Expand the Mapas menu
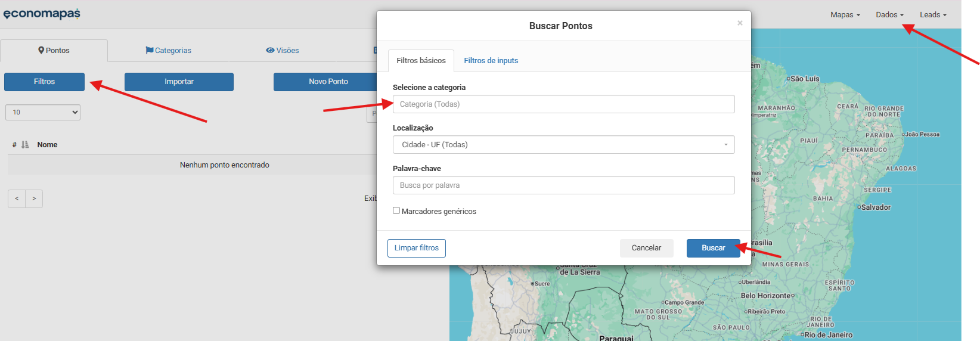Image resolution: width=980 pixels, height=341 pixels. (845, 15)
